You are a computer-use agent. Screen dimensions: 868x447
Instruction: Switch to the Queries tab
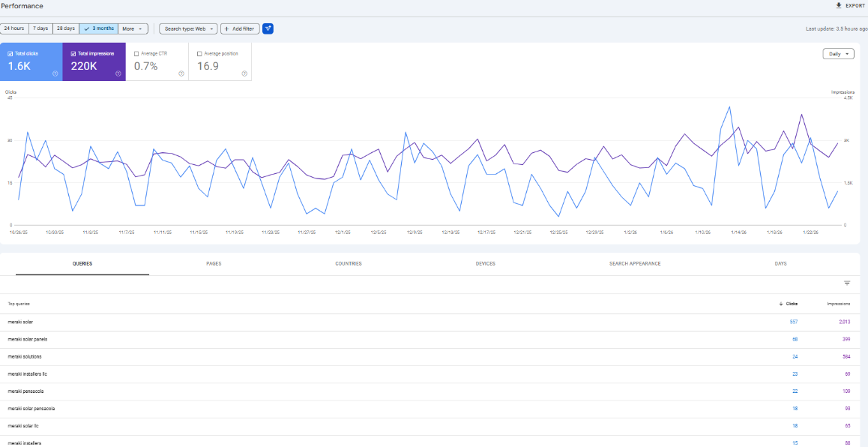pos(82,264)
